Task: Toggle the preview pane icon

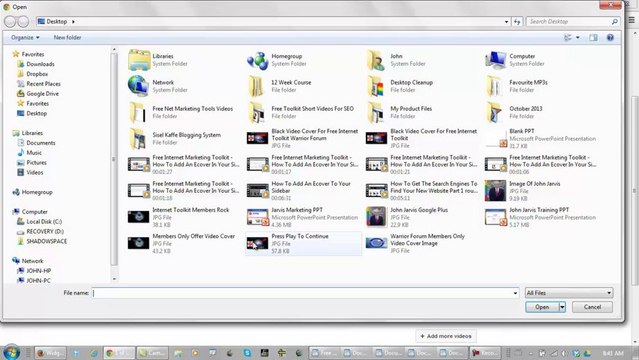Action: (x=593, y=38)
